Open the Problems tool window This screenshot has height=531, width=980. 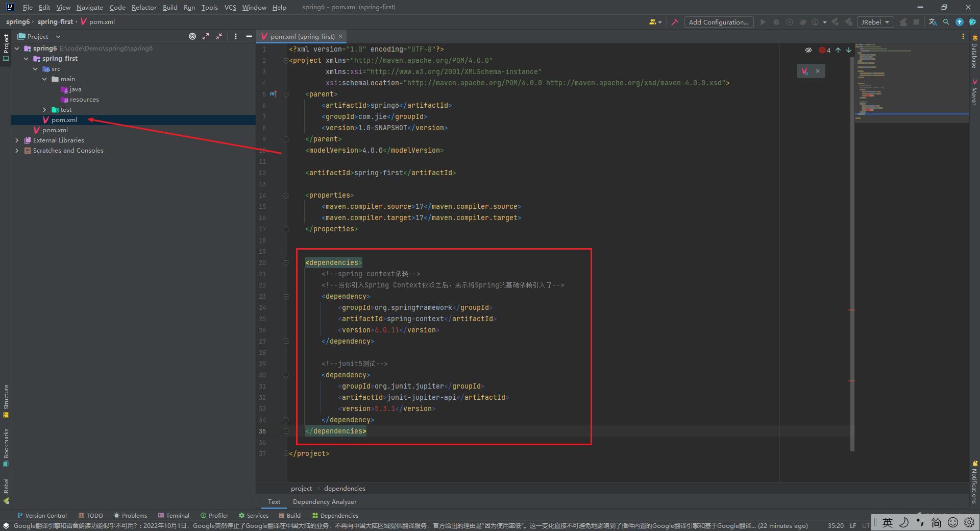click(x=130, y=516)
